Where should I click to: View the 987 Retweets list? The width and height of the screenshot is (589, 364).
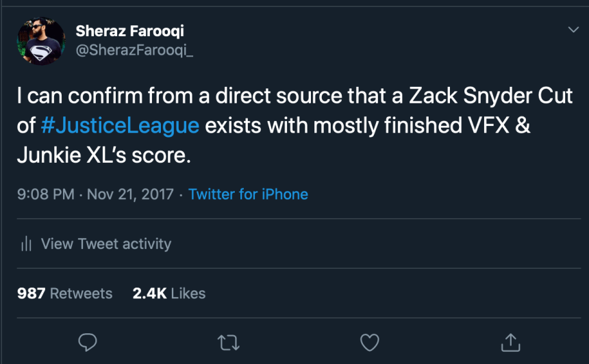coord(64,294)
